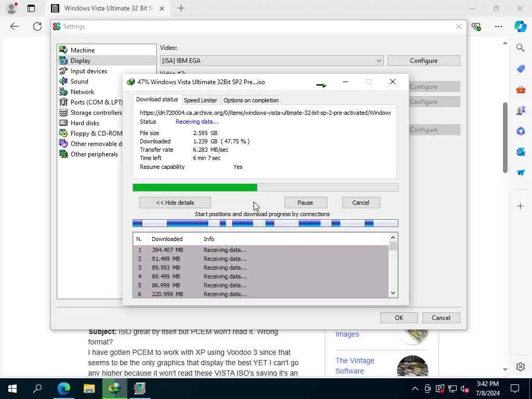This screenshot has width=532, height=399.
Task: Open The Vintage Software link
Action: coord(355,366)
